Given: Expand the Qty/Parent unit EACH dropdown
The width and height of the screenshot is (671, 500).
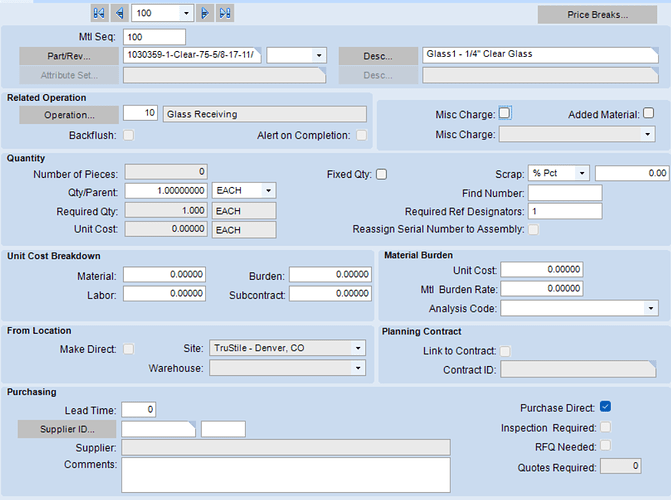Looking at the screenshot, I should pos(266,190).
